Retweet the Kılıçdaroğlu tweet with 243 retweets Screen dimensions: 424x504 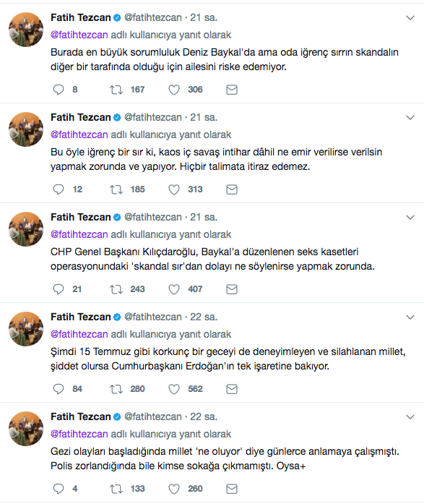[x=116, y=289]
